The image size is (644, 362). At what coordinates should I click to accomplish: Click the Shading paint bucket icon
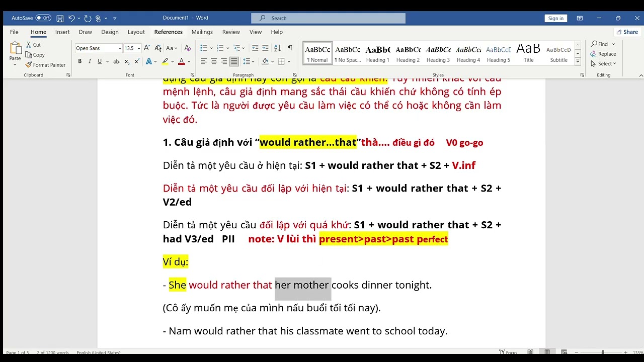coord(265,61)
